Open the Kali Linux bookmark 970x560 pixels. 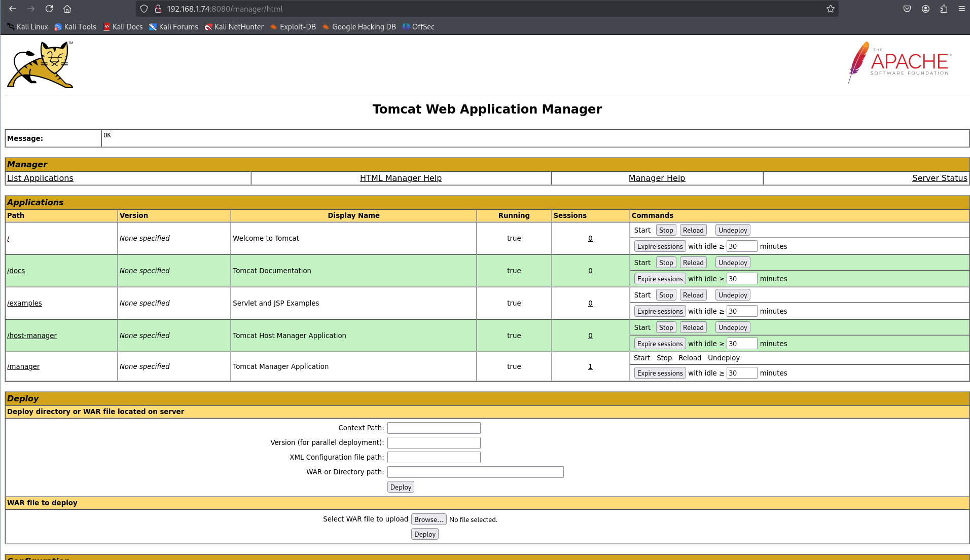[27, 27]
